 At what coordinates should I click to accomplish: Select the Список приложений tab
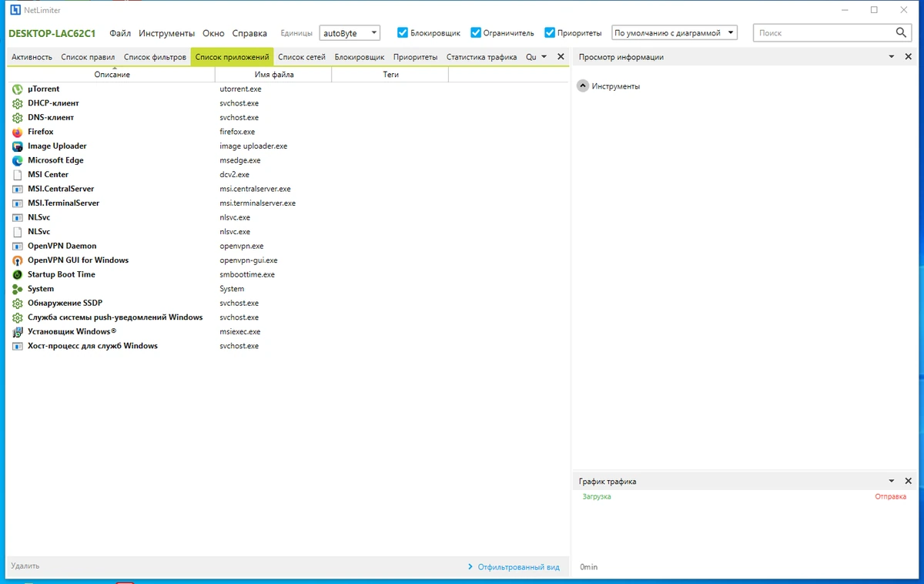232,57
